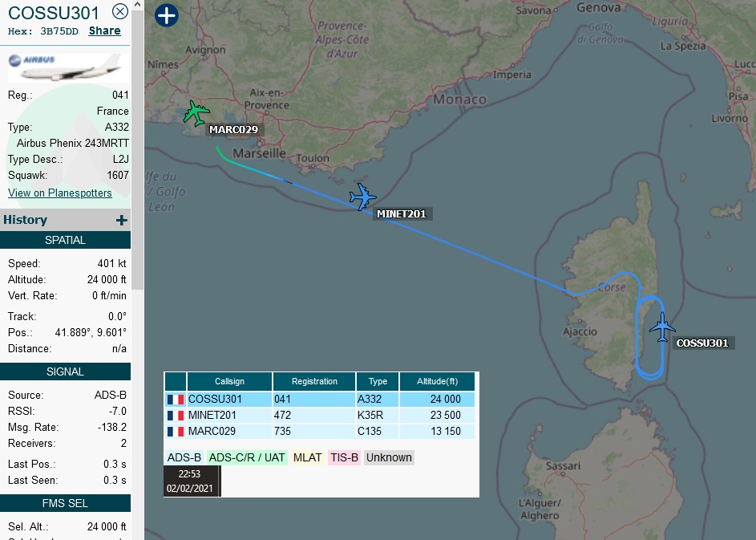Click the blue plus button on map
The height and width of the screenshot is (540, 756).
pos(166,15)
